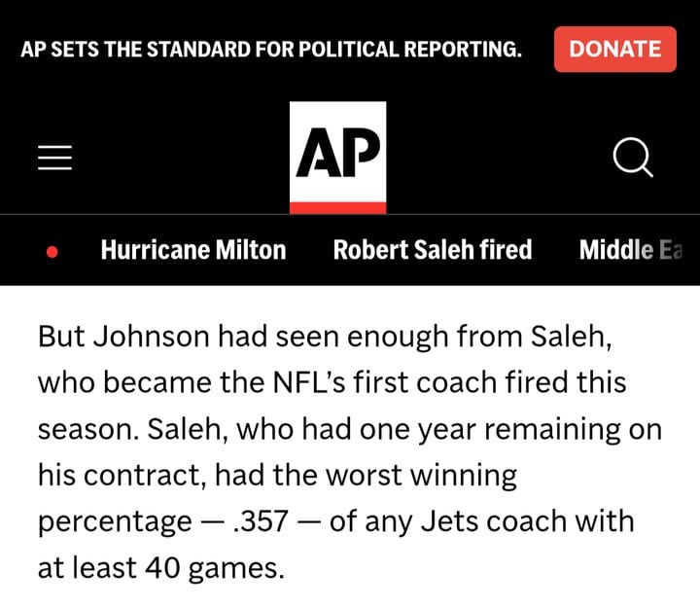This screenshot has width=700, height=608.
Task: Click the red live indicator dot
Action: tap(52, 252)
